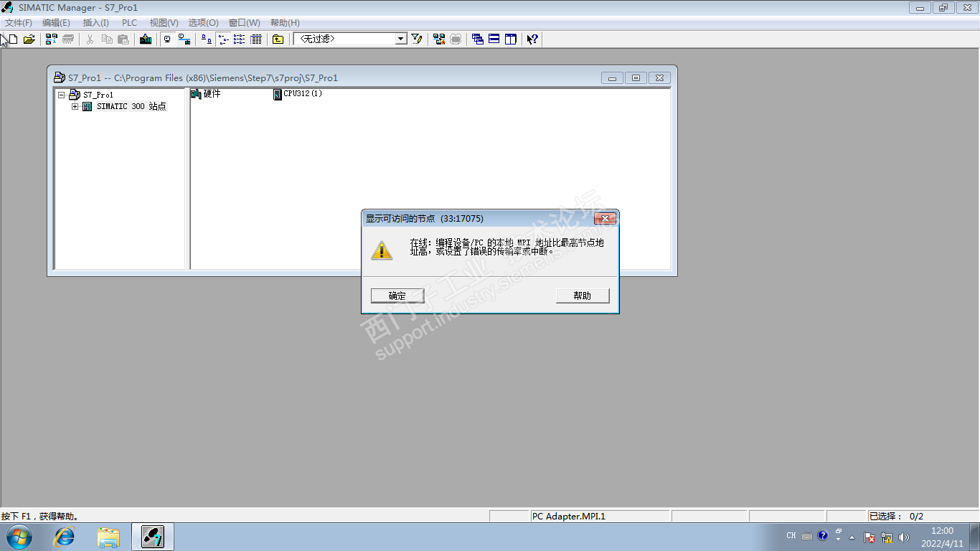Confirm the warning with 确定

point(397,296)
